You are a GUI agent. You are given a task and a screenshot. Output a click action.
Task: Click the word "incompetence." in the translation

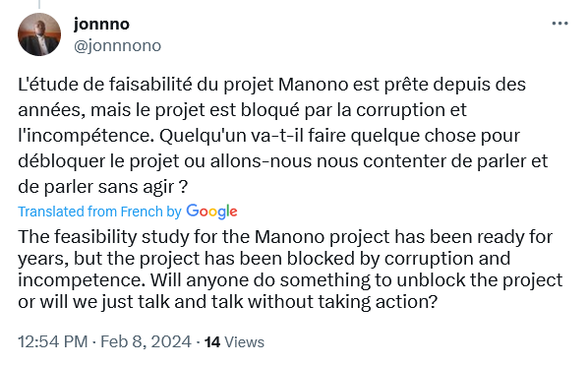(x=82, y=280)
